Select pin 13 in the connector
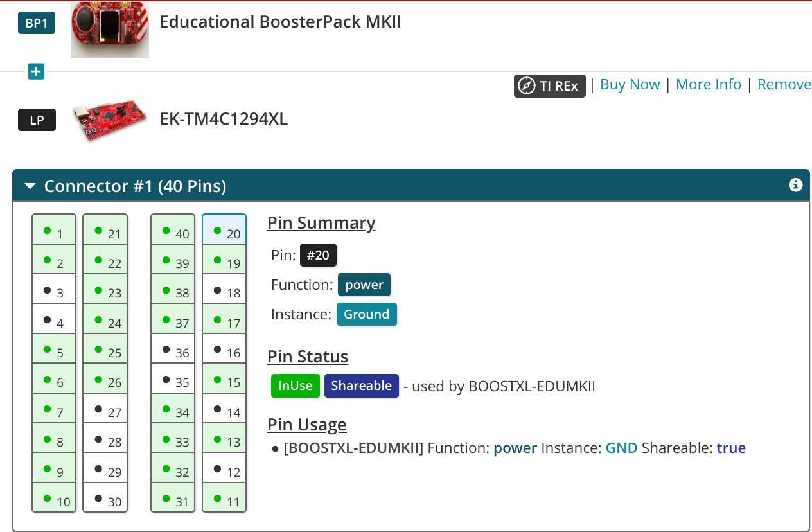The width and height of the screenshot is (812, 532). point(224,438)
